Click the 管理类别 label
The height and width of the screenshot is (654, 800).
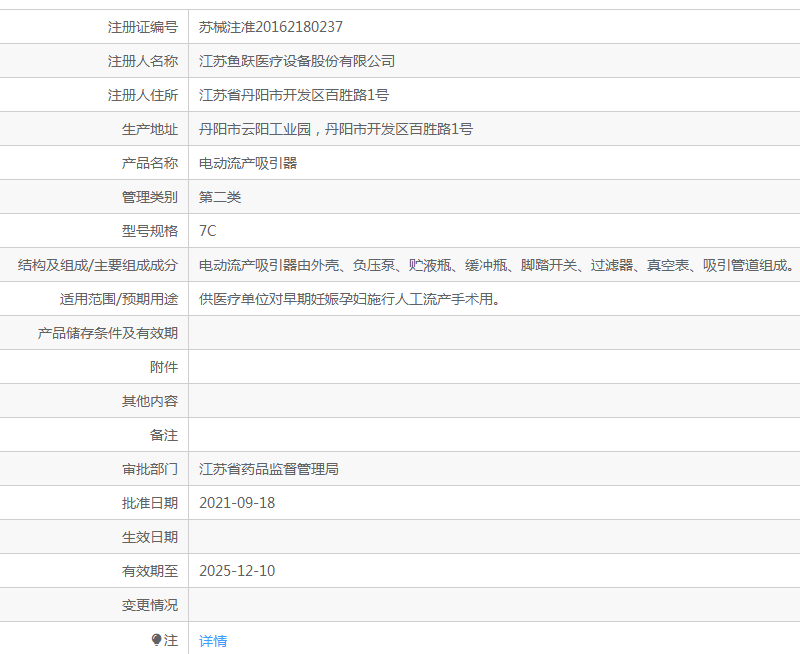click(150, 197)
